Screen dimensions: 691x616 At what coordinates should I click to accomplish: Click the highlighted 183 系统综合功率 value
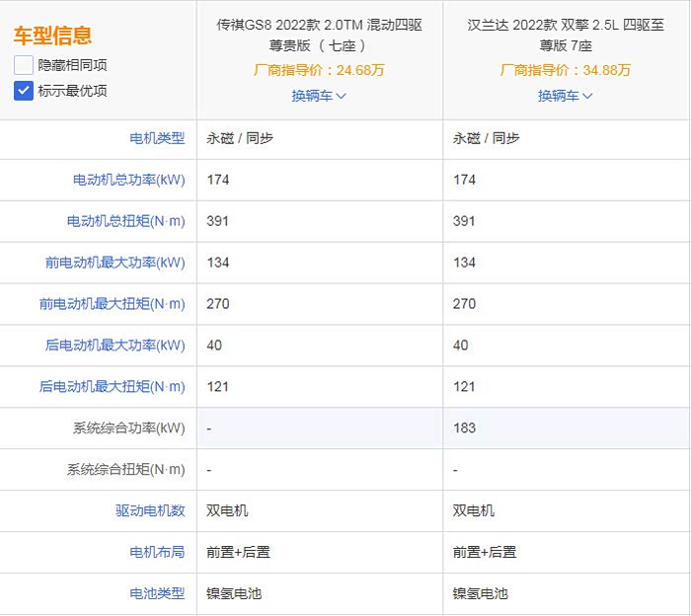tap(464, 428)
